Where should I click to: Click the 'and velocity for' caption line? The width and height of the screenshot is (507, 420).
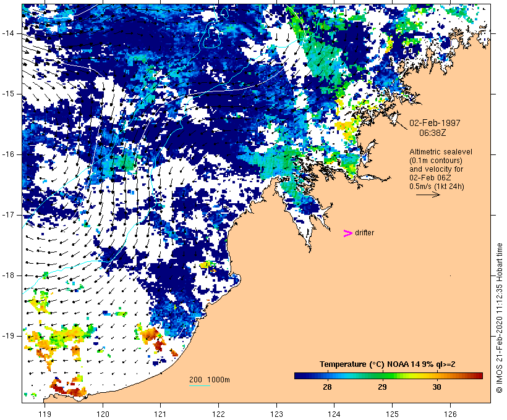pyautogui.click(x=436, y=169)
